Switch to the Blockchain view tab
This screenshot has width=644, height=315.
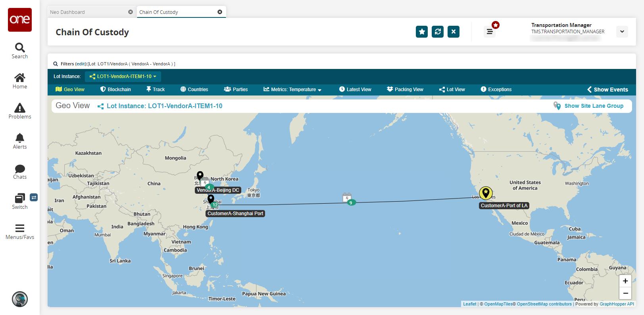coord(115,90)
